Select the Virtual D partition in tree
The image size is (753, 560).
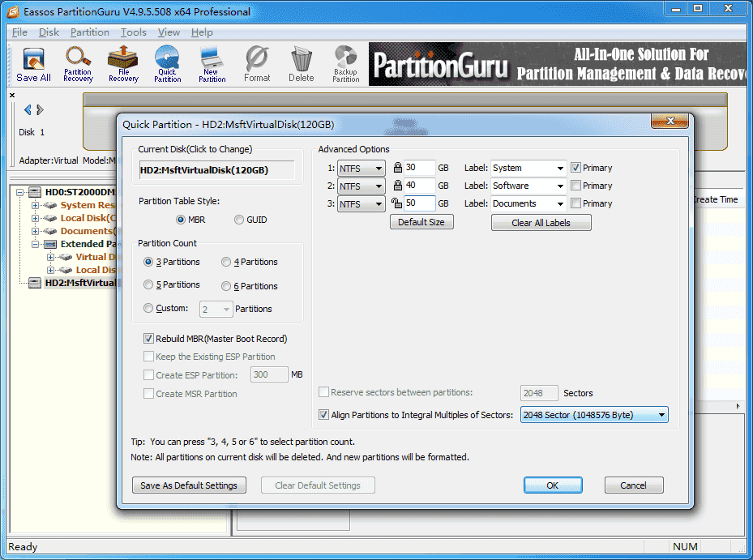96,257
